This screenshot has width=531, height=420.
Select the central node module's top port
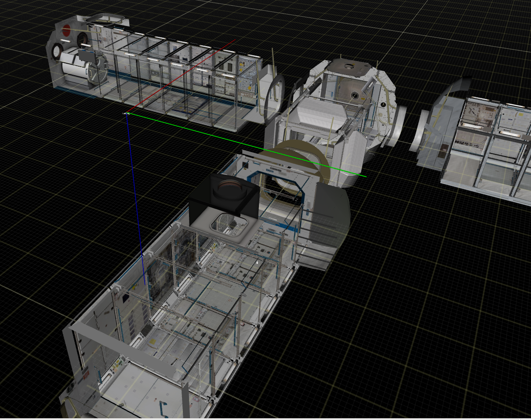tap(350, 67)
